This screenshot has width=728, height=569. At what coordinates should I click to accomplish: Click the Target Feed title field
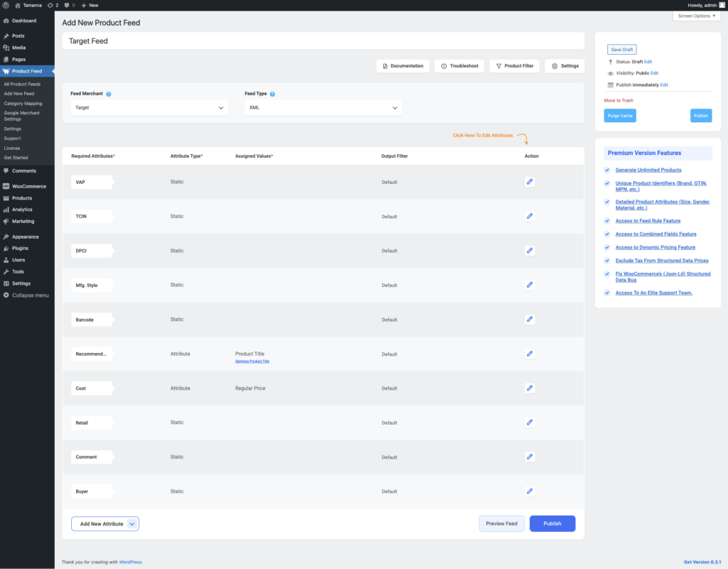pos(323,40)
